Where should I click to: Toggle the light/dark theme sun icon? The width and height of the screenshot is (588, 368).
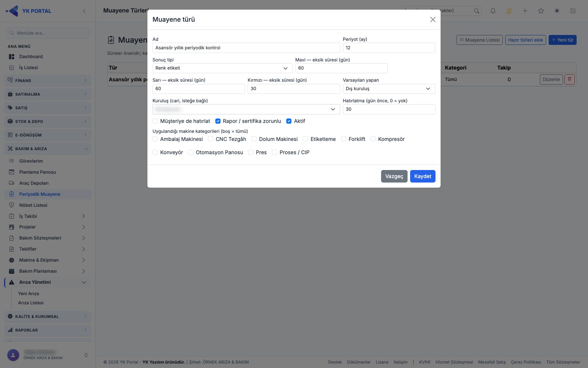coord(557,11)
